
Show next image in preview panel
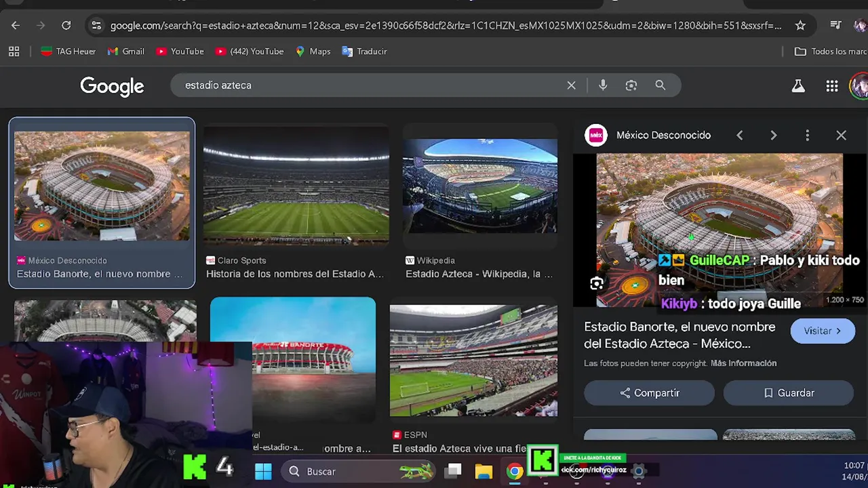(774, 136)
